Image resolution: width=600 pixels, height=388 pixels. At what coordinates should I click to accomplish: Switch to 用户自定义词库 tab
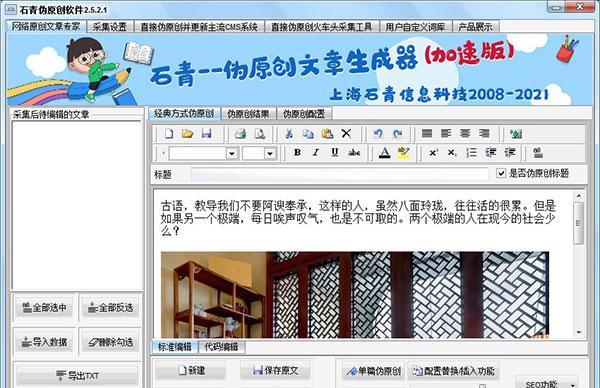(x=415, y=27)
